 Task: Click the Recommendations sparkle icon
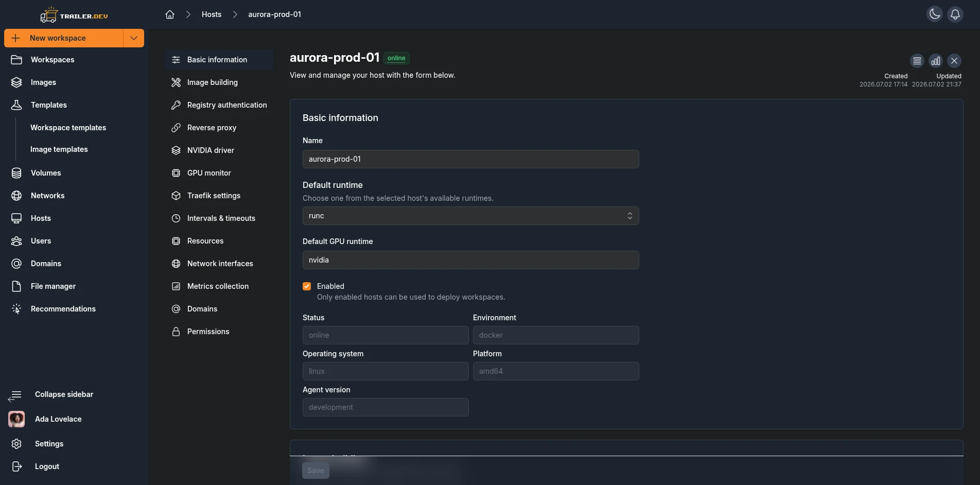[16, 309]
